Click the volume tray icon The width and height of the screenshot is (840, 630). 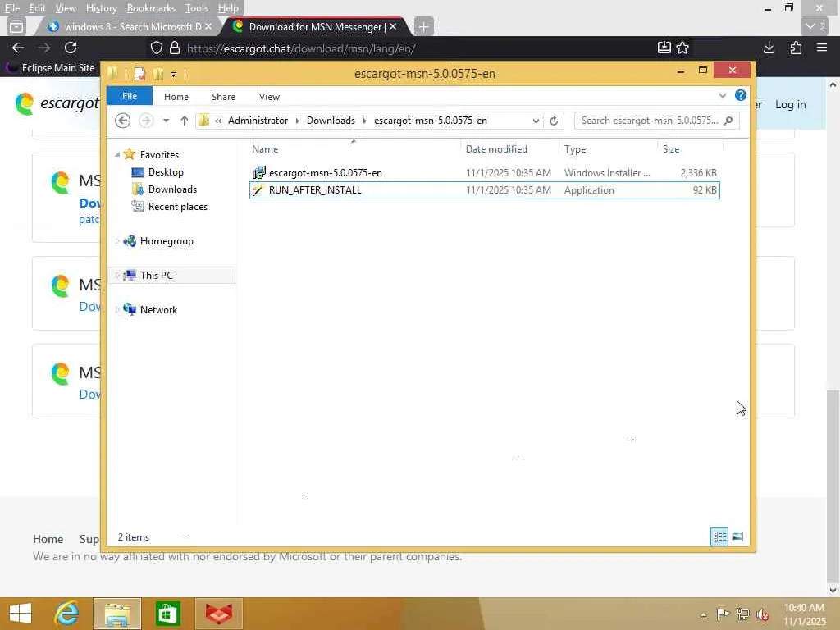click(762, 614)
